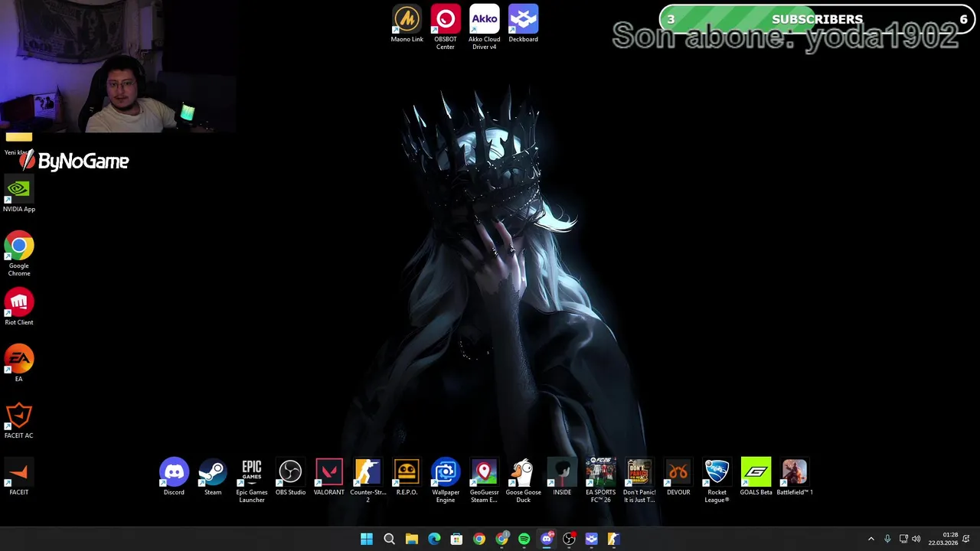Viewport: 980px width, 551px height.
Task: Open taskbar Search
Action: [389, 539]
